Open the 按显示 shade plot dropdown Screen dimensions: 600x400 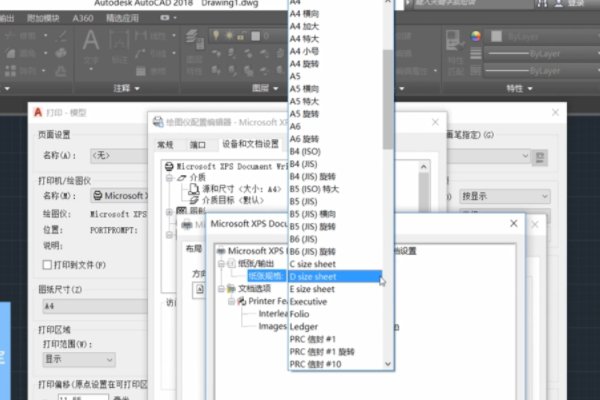click(x=505, y=196)
